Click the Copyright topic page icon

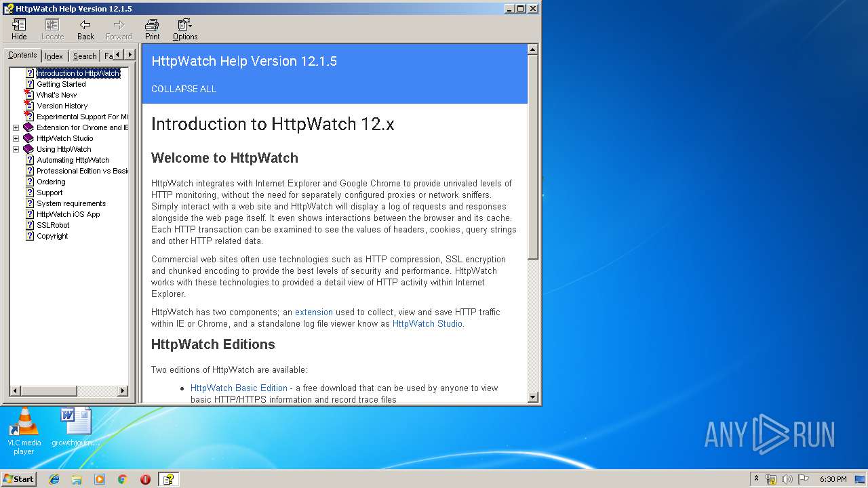(x=30, y=236)
